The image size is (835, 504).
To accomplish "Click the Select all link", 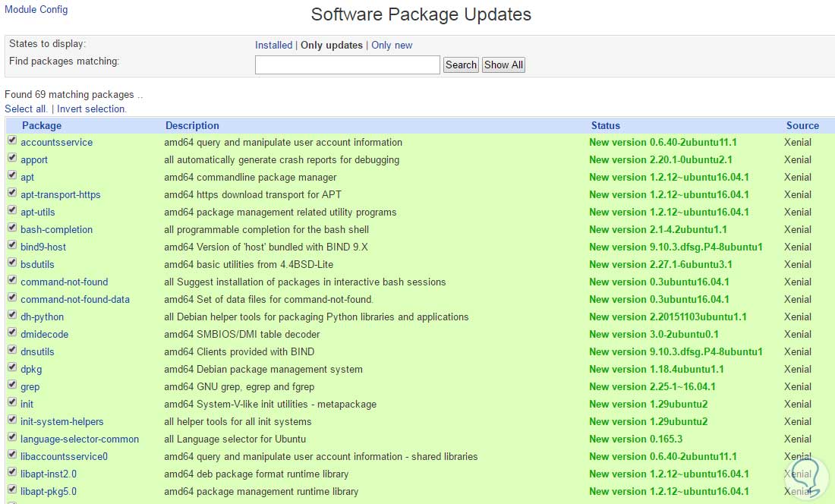I will pyautogui.click(x=25, y=109).
